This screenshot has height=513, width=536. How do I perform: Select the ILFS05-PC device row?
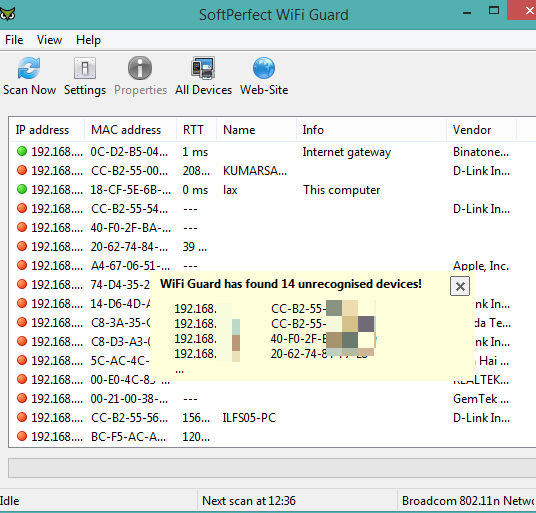coord(272,418)
